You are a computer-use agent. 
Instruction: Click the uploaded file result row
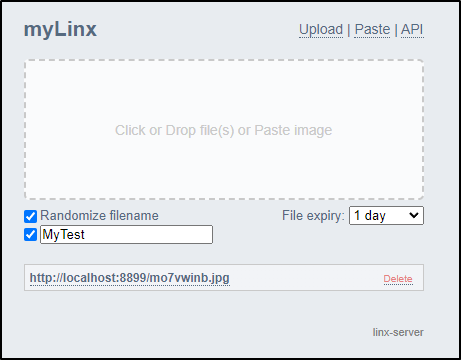point(224,278)
